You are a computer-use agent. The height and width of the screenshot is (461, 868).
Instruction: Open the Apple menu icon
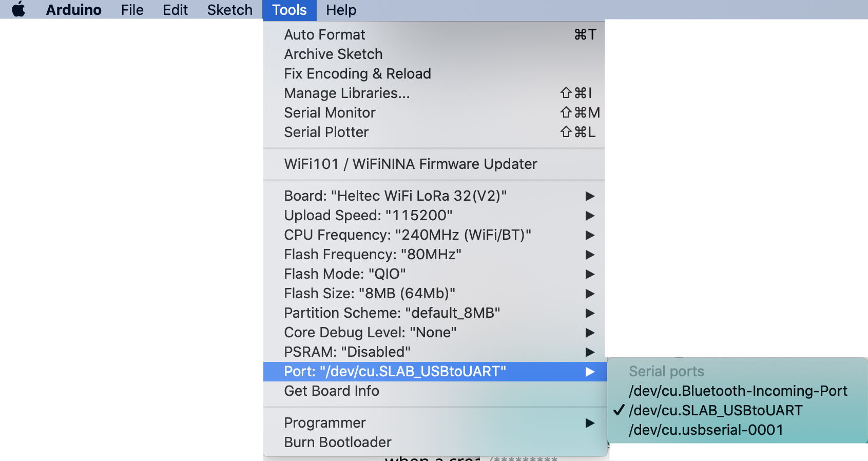(18, 10)
